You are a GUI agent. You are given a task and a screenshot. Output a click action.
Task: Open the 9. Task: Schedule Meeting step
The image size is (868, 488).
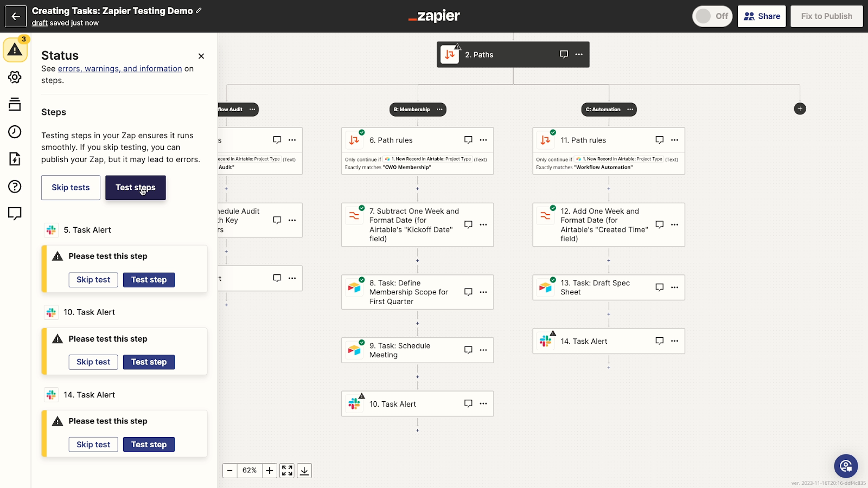tap(417, 350)
